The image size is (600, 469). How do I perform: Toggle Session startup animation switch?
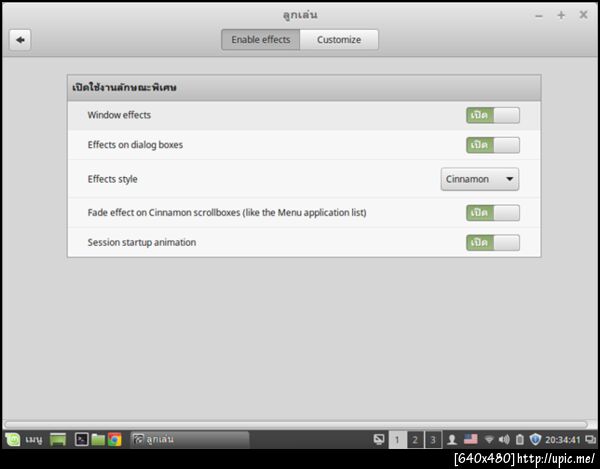click(x=493, y=243)
